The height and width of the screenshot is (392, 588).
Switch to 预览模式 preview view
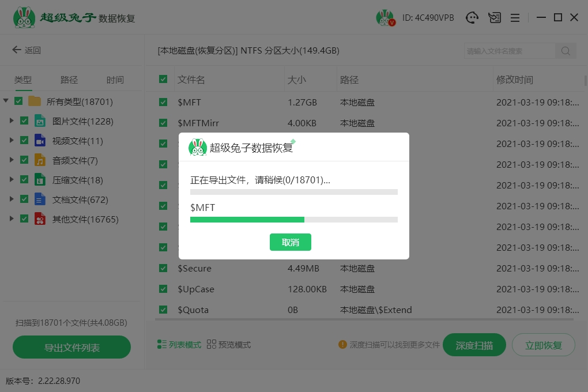click(x=229, y=345)
